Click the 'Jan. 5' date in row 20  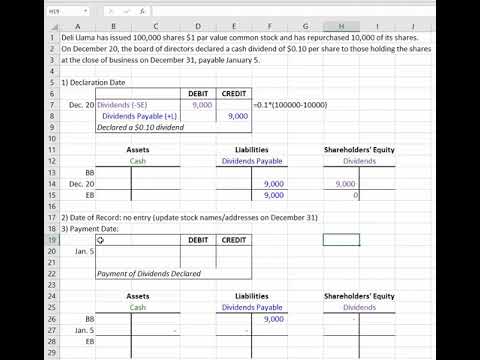(85, 251)
